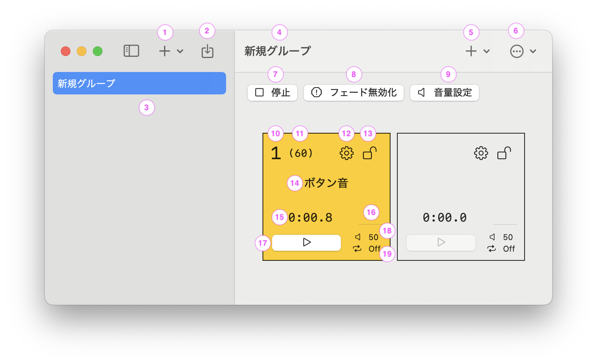Click the 停止 stop button
Viewport: 597px width, 364px height.
[272, 93]
